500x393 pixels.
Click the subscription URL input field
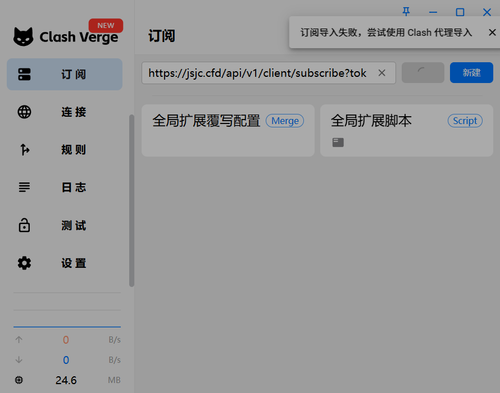tap(269, 73)
